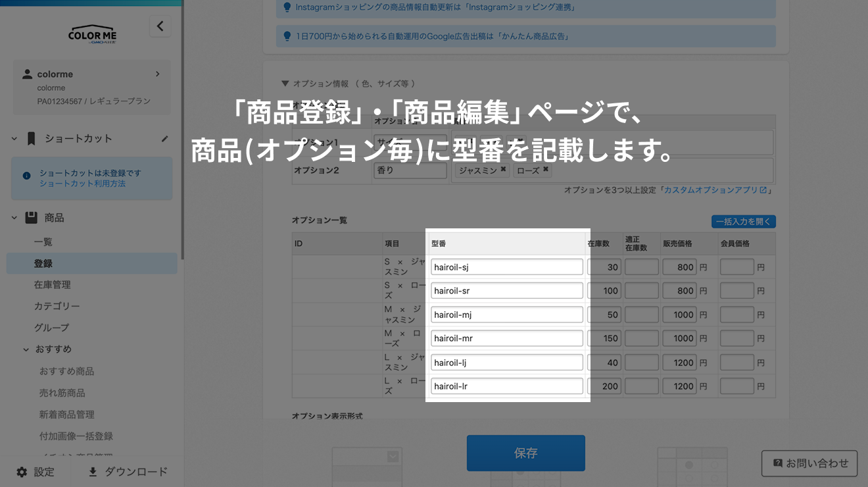The width and height of the screenshot is (868, 487).
Task: Click the shortcut bookmark icon
Action: [31, 138]
